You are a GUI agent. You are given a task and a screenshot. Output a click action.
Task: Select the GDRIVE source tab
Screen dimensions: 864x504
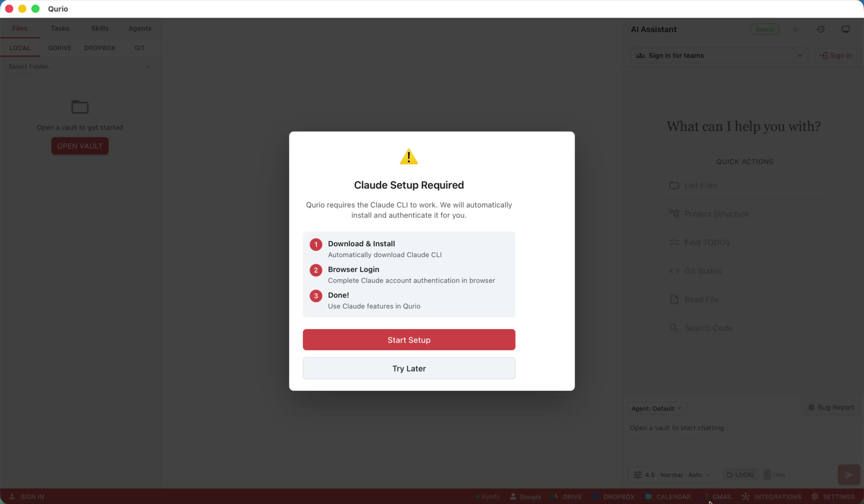(60, 48)
